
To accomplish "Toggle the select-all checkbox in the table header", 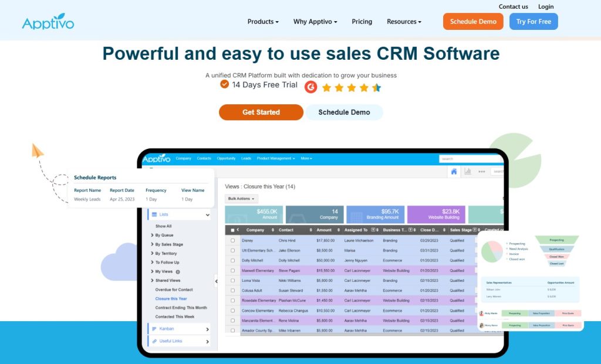I will pos(232,230).
